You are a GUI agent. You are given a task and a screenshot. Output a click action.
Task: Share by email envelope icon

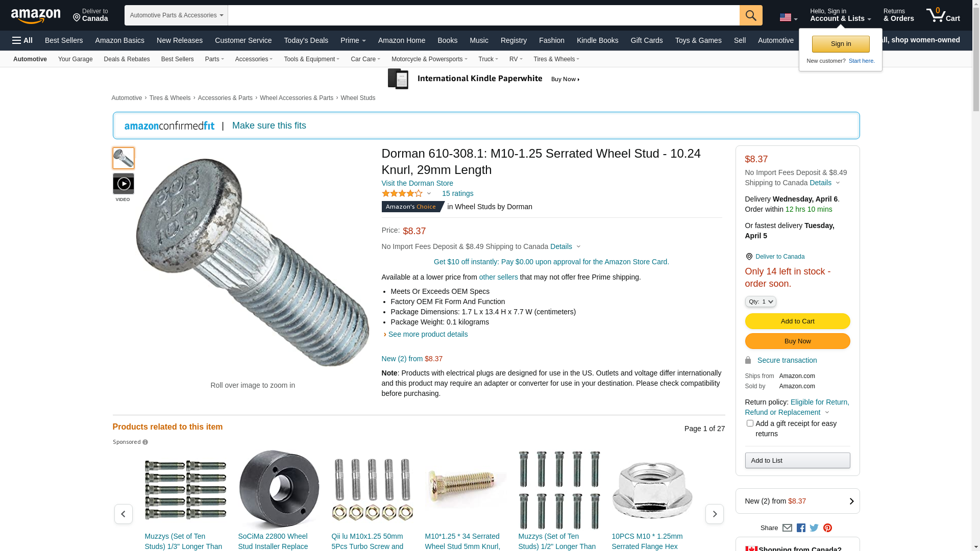(x=787, y=528)
